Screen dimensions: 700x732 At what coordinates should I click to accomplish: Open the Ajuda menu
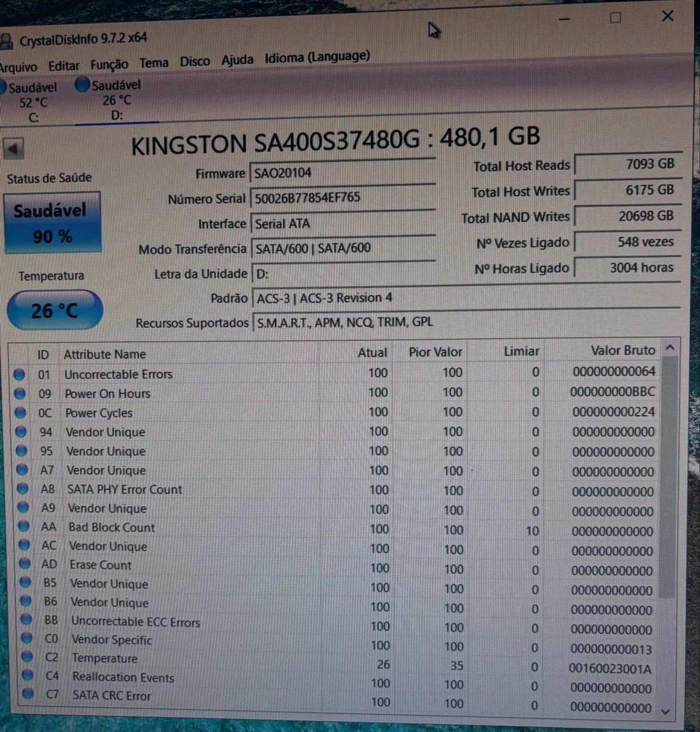point(237,59)
